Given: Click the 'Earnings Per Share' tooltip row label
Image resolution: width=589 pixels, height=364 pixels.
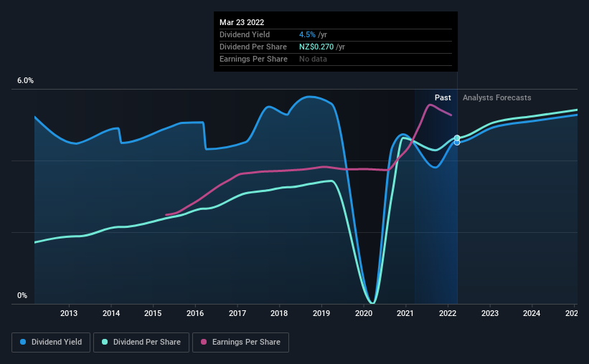Looking at the screenshot, I should pos(253,59).
